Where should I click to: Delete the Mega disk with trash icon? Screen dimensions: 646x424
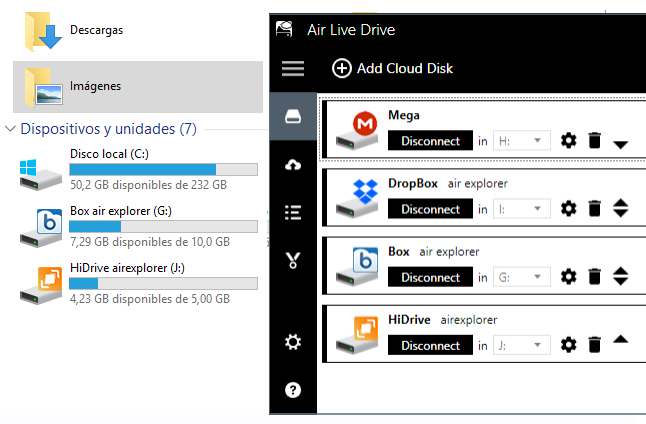595,141
